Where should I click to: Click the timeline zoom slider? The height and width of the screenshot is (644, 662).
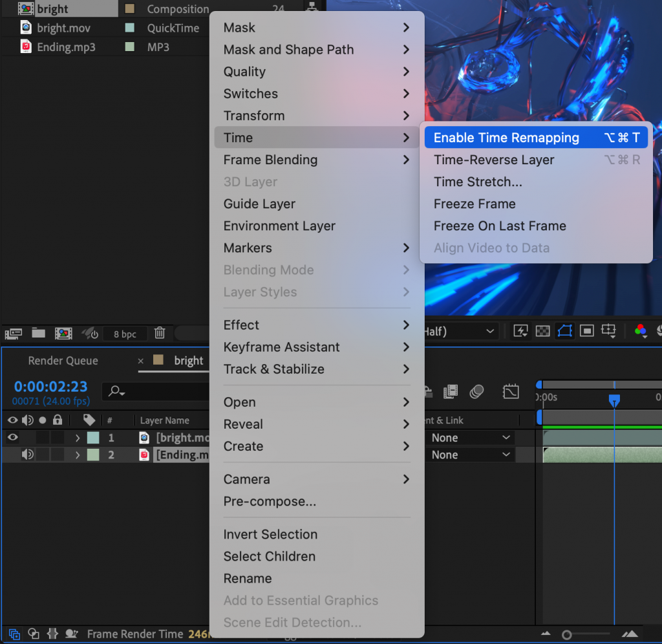(568, 634)
